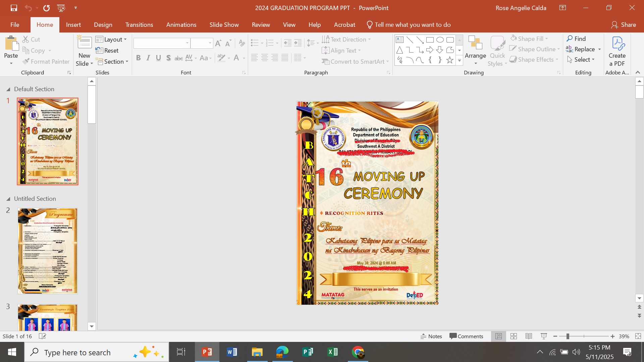The width and height of the screenshot is (644, 362).
Task: Click the Create a PDF icon
Action: [x=617, y=44]
